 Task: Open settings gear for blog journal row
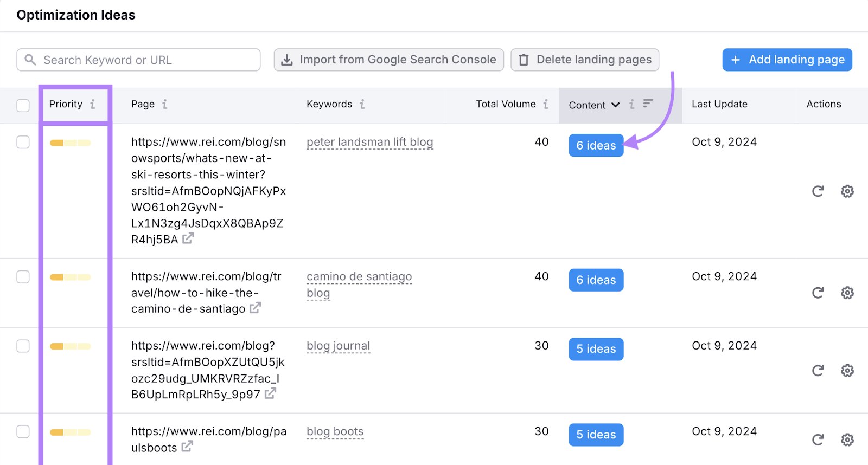(x=847, y=371)
